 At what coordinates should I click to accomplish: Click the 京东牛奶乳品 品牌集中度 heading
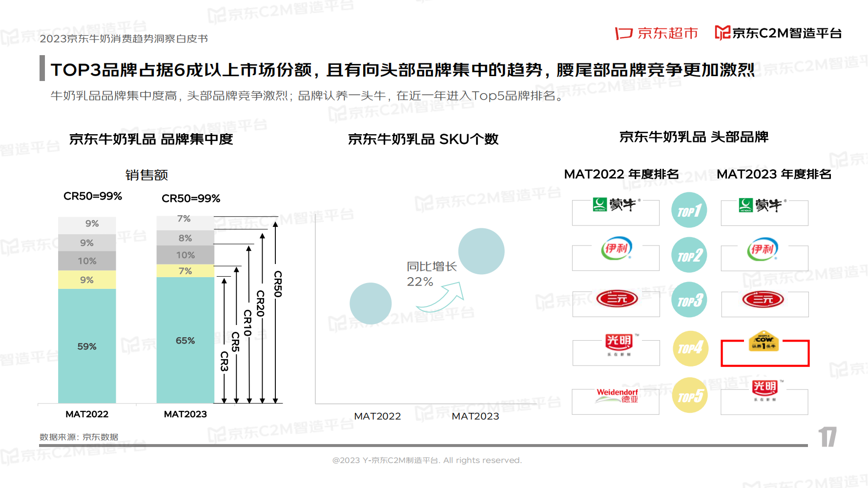click(151, 139)
